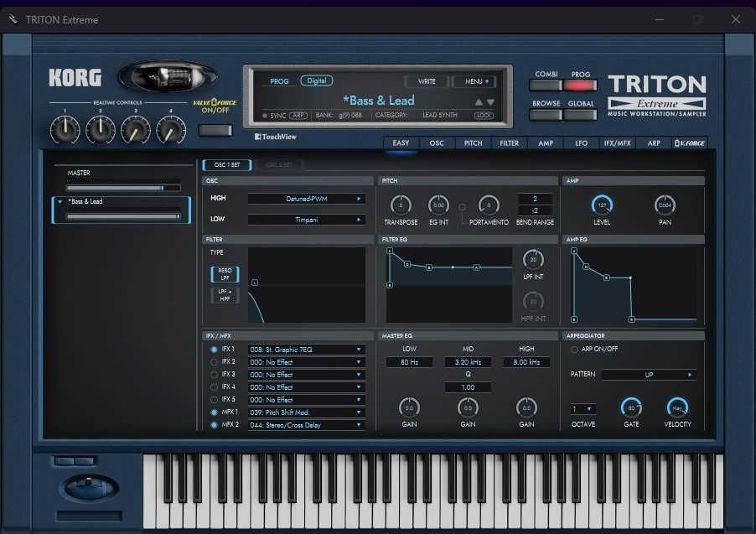Open the MENU dropdown in display
Image resolution: width=756 pixels, height=534 pixels.
pyautogui.click(x=476, y=81)
